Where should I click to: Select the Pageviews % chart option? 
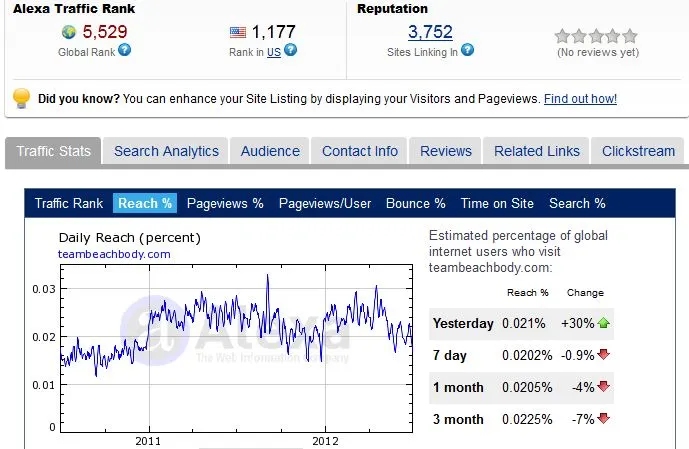(225, 203)
